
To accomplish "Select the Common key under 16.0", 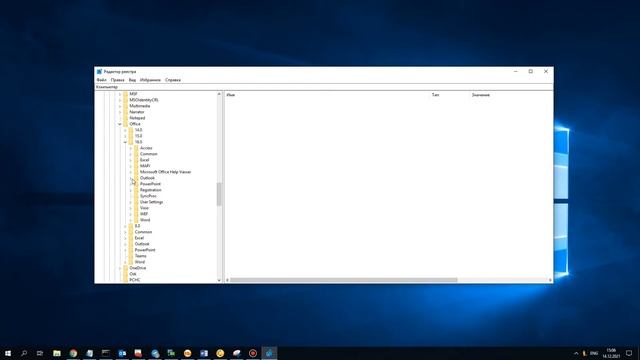I will coord(149,154).
